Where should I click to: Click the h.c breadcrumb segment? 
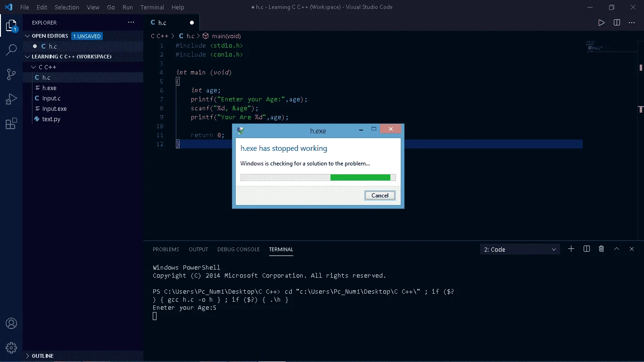(190, 36)
